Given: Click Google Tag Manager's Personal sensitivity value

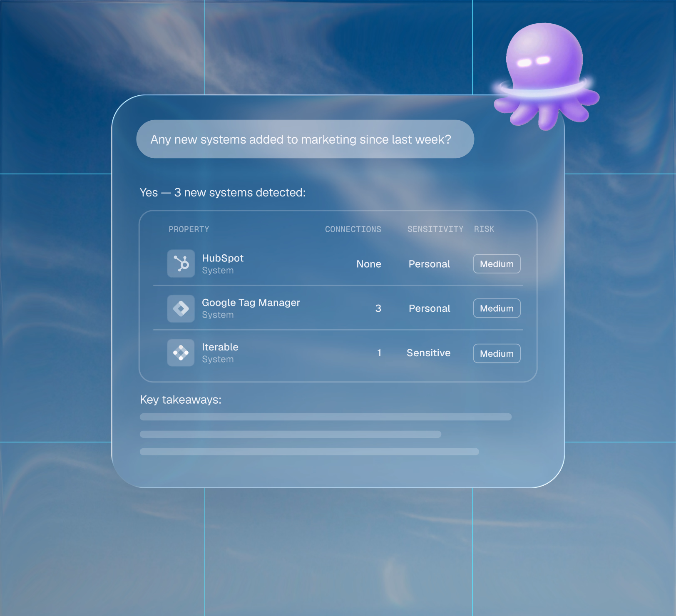Looking at the screenshot, I should 430,308.
